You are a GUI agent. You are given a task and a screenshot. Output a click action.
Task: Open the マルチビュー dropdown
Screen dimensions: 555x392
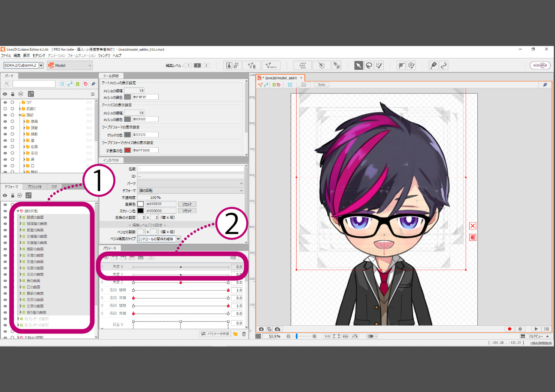pyautogui.click(x=535, y=336)
